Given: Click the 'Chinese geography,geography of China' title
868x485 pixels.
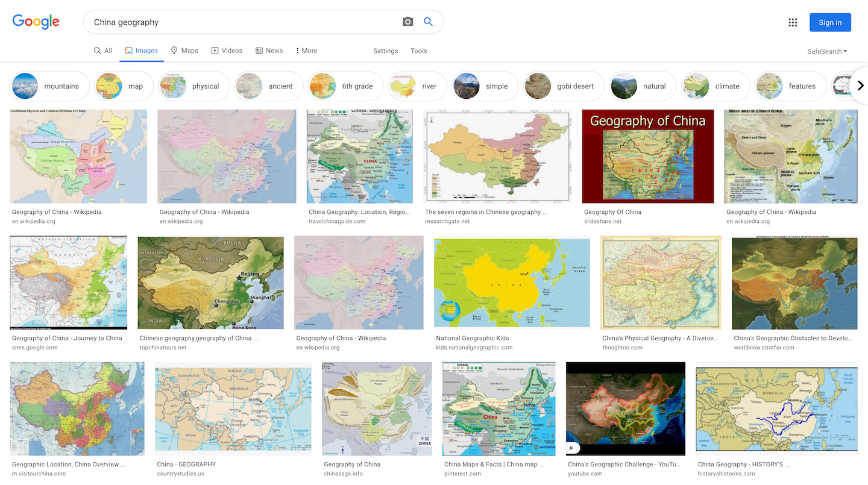Looking at the screenshot, I should (199, 338).
